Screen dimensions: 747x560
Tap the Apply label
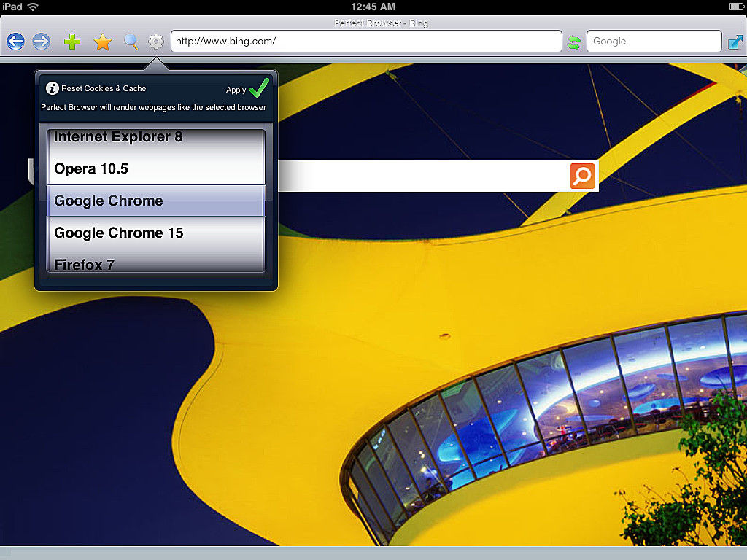(x=236, y=90)
